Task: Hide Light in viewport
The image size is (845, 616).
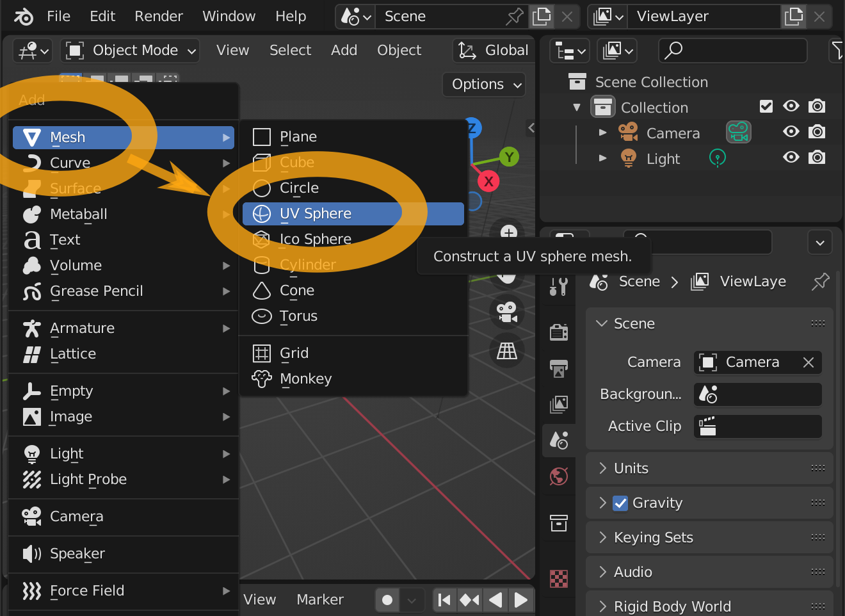Action: [x=791, y=158]
